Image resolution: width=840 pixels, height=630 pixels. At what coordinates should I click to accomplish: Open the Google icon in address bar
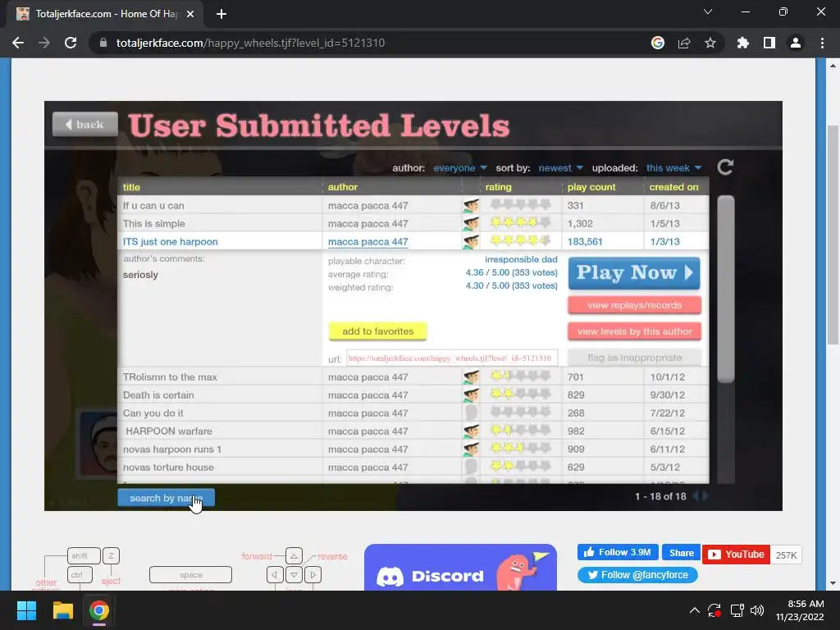pyautogui.click(x=658, y=43)
